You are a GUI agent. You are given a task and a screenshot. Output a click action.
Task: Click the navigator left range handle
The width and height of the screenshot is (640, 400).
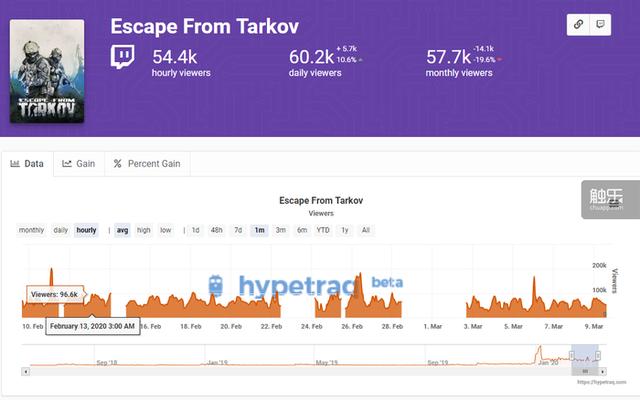572,356
